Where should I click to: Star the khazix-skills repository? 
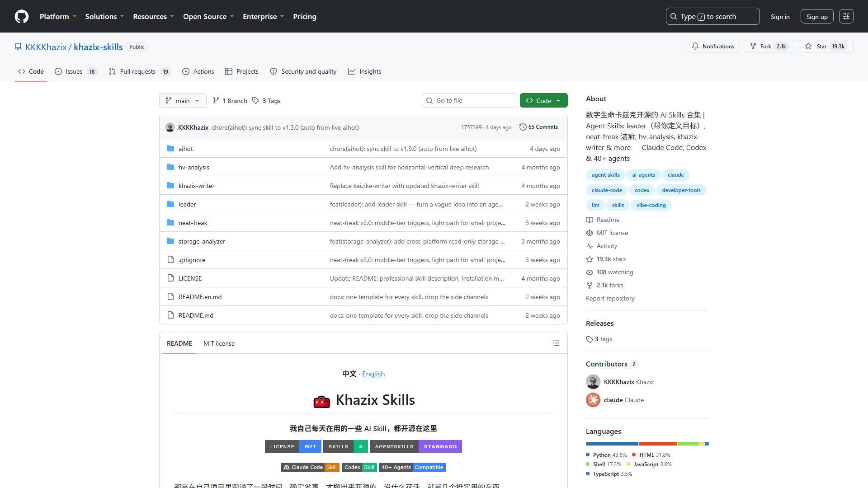(x=826, y=46)
